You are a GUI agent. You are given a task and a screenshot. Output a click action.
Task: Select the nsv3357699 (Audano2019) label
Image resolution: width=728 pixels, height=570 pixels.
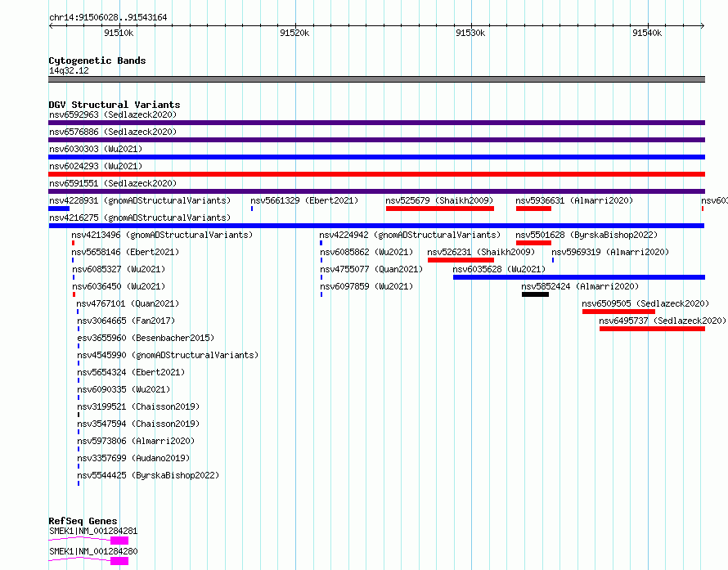pyautogui.click(x=133, y=458)
